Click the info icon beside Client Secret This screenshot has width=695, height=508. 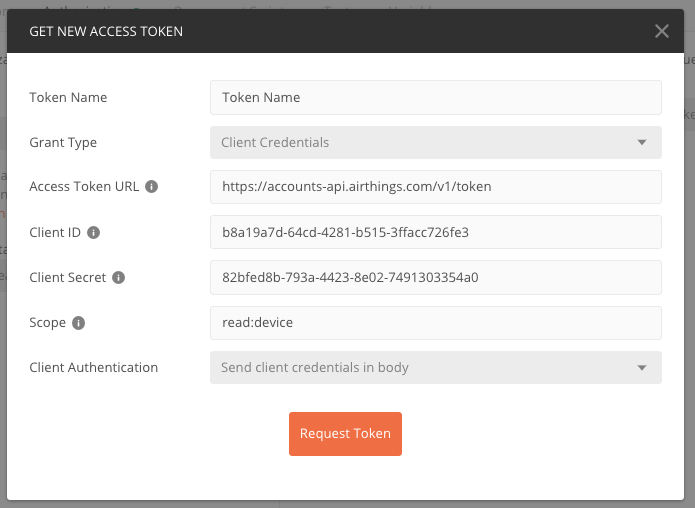(x=118, y=277)
